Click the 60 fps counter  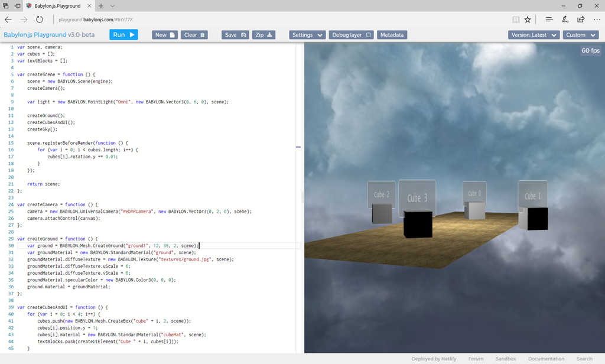(591, 51)
